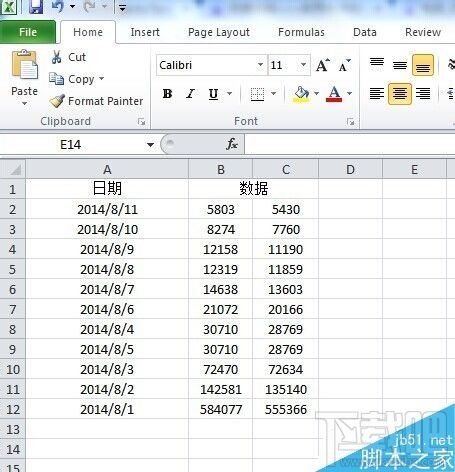Expand the Name Box dropdown arrow
Image resolution: width=455 pixels, height=472 pixels.
pos(150,145)
